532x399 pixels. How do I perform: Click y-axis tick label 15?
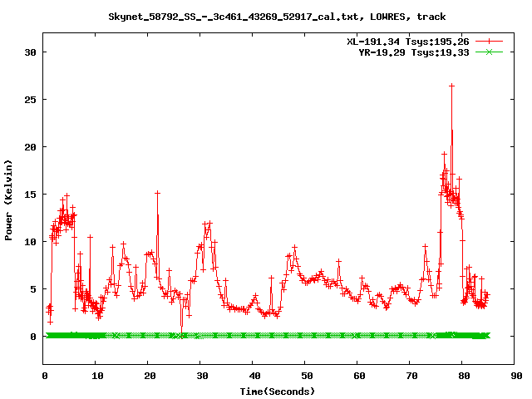30,195
